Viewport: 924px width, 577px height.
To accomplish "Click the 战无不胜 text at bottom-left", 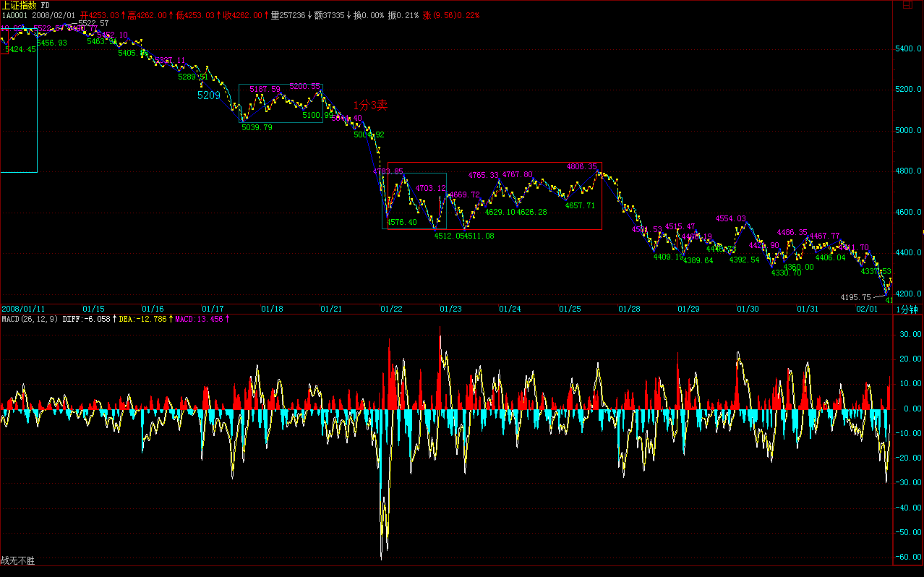I will 18,560.
